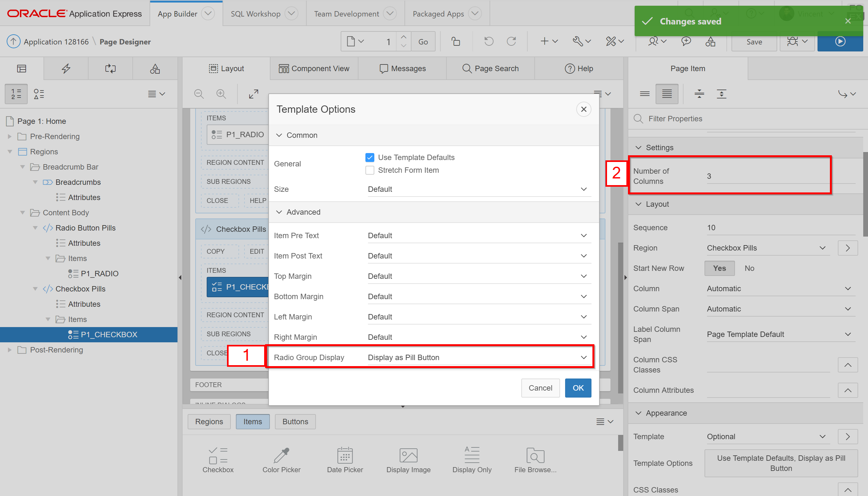Open the SQL Workshop menu tab
Viewport: 868px width, 496px height.
[x=256, y=14]
